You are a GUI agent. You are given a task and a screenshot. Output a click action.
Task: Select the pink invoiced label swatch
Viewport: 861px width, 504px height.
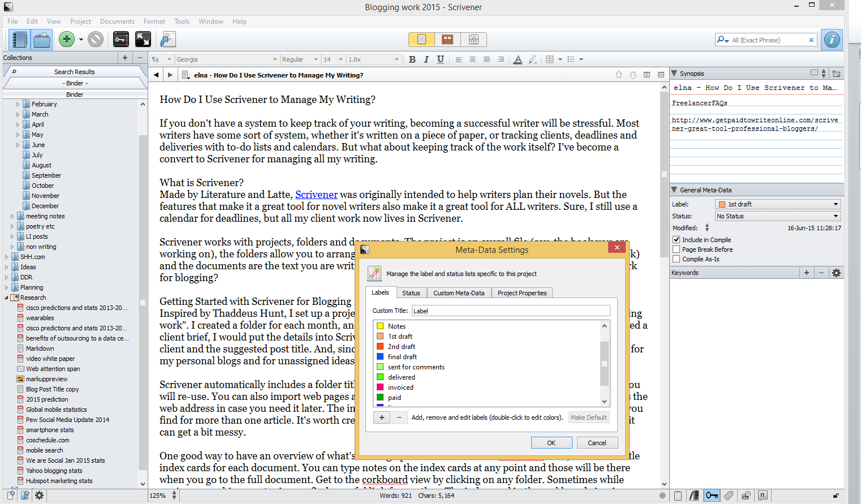380,387
